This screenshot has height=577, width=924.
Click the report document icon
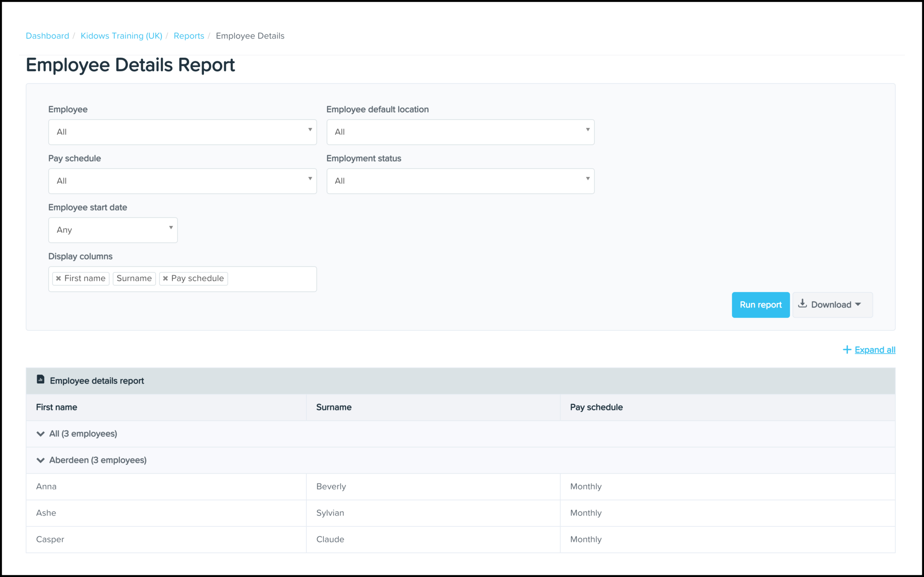(40, 379)
